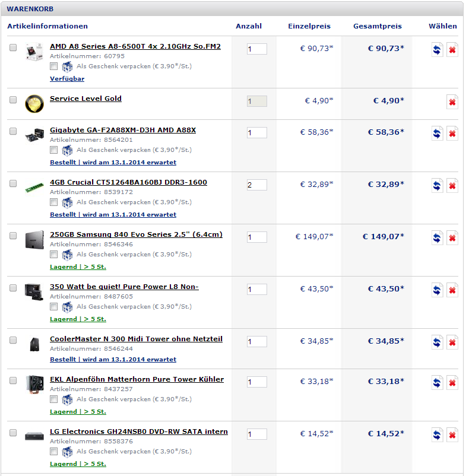Image resolution: width=466 pixels, height=476 pixels.
Task: Click Bestellt status under CoolerMaster N 300
Action: [x=113, y=360]
